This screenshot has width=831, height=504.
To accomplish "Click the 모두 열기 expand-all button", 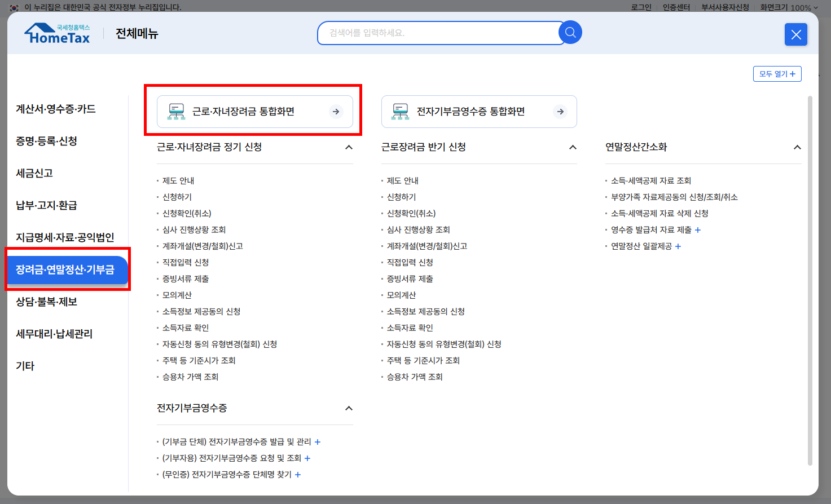I will click(x=777, y=73).
